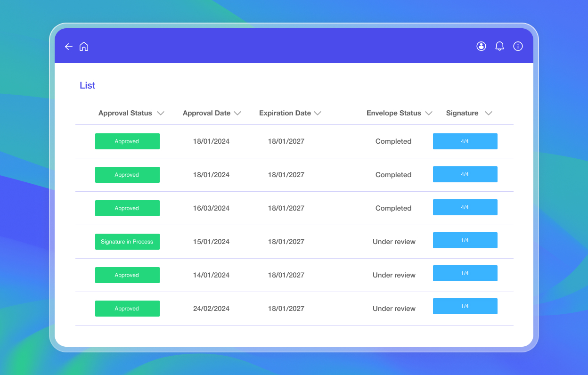Select the 14/01/2024 approval date cell
This screenshot has height=375, width=588.
[211, 275]
